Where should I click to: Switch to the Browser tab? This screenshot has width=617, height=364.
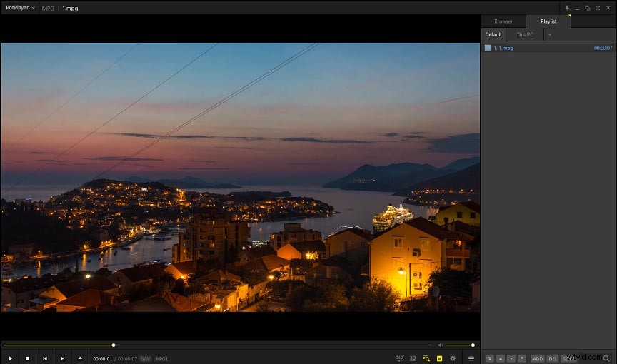[503, 21]
